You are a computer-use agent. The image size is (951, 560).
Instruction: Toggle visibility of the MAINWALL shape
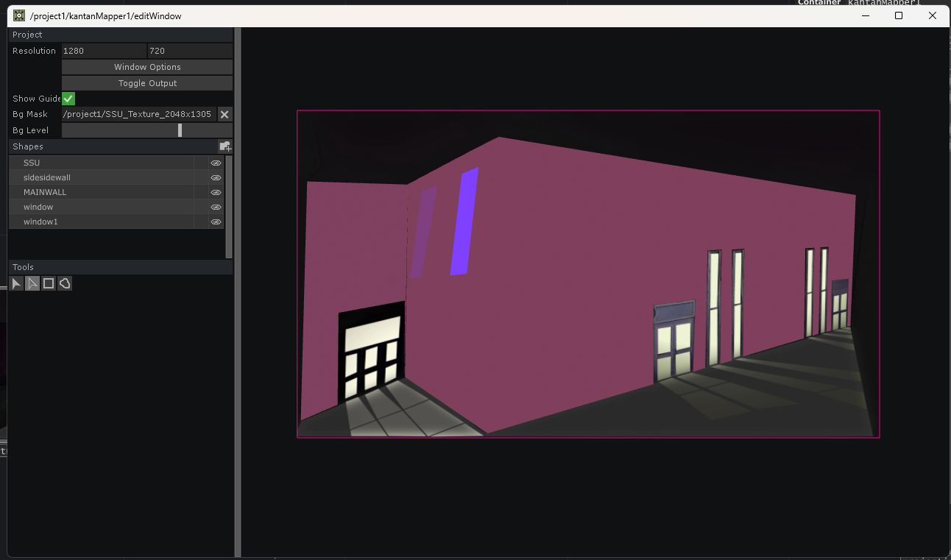pyautogui.click(x=215, y=192)
